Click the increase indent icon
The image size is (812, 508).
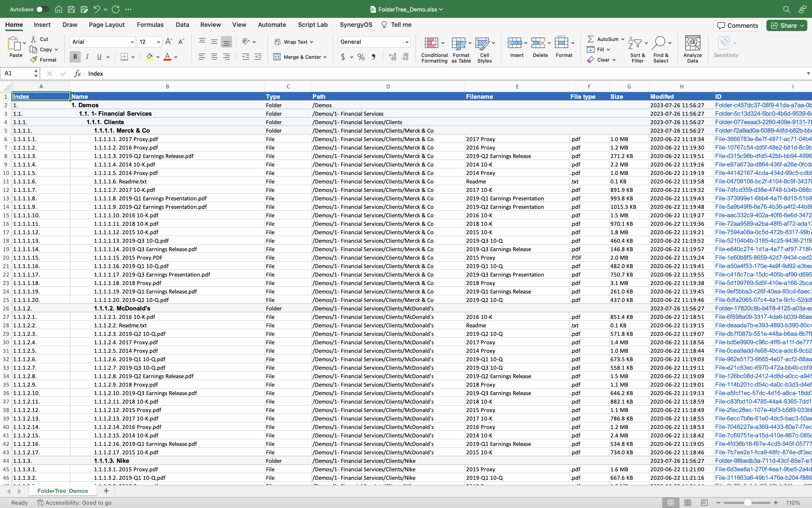click(258, 57)
